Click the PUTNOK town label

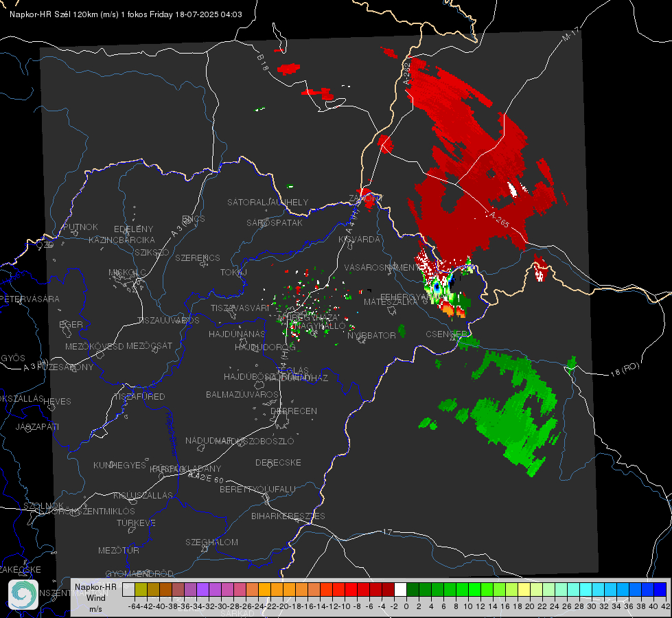tap(80, 227)
